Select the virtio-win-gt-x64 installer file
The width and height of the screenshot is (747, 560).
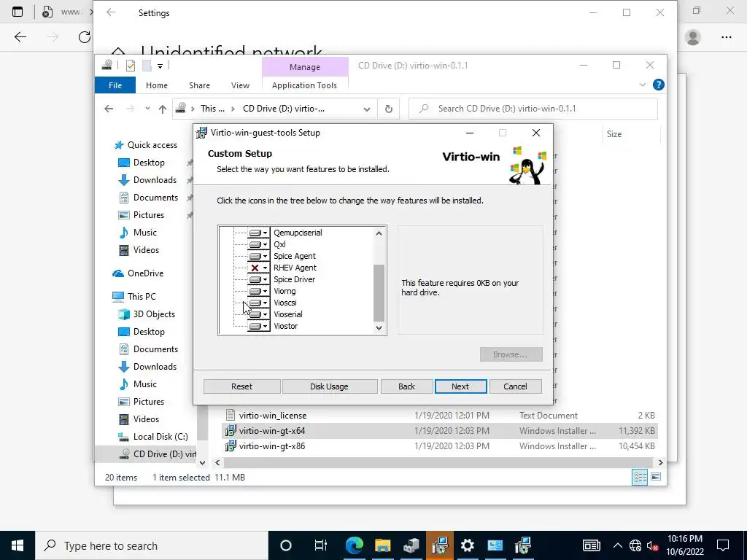(272, 430)
